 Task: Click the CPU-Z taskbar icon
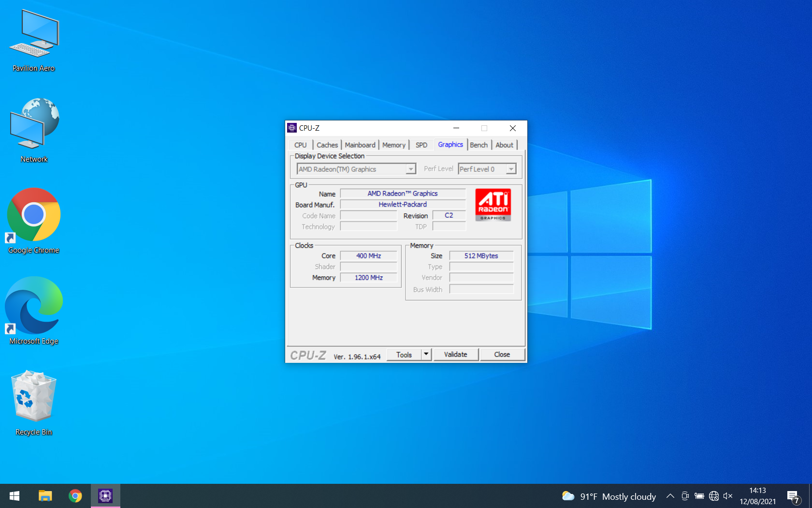pos(105,496)
